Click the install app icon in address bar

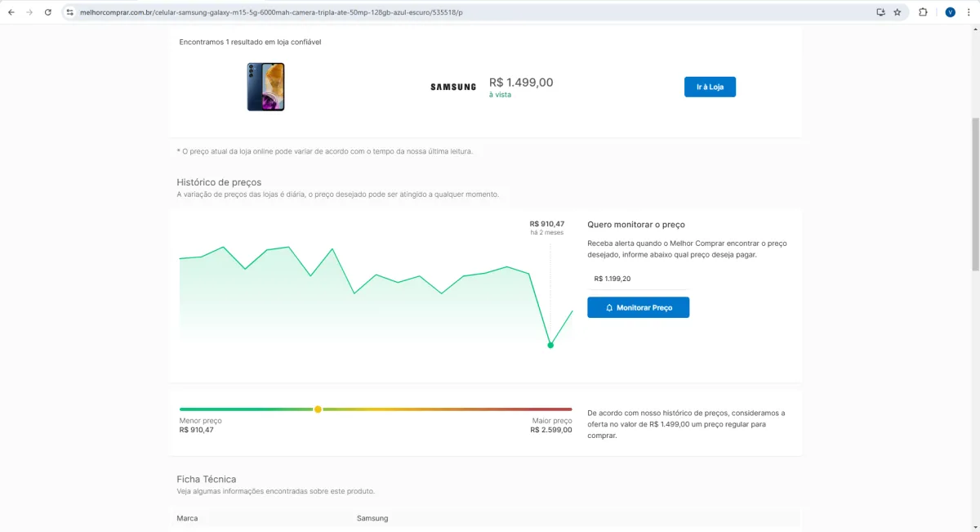pos(880,12)
